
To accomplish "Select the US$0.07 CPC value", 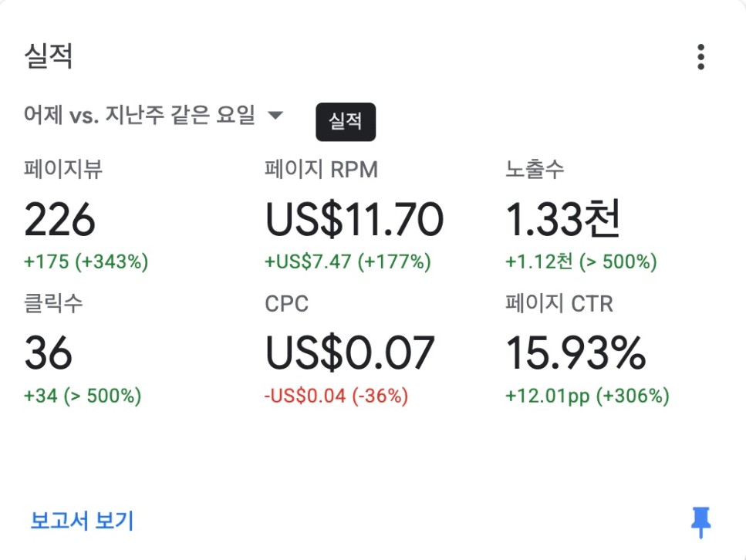I will point(349,353).
